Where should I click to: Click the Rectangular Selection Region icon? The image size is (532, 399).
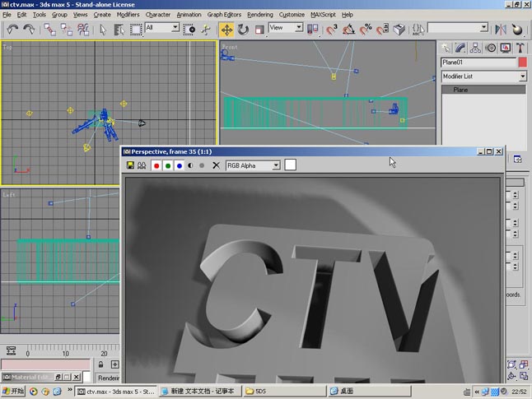point(136,30)
